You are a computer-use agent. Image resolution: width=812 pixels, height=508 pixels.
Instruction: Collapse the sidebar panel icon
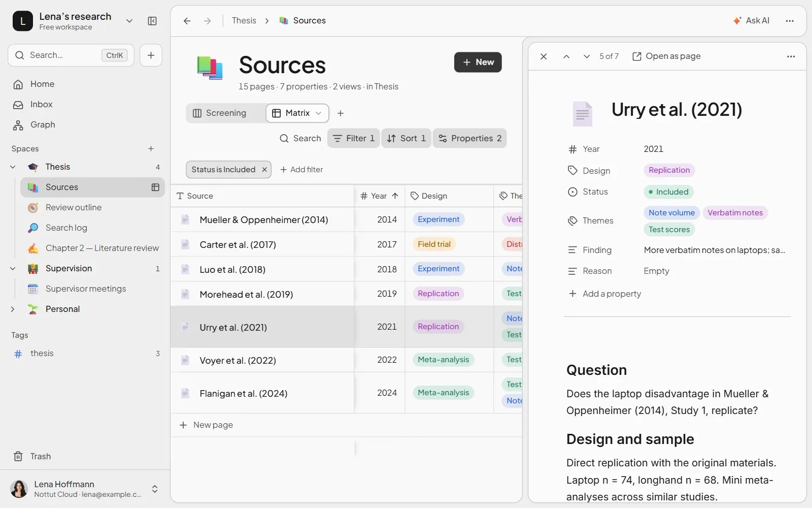click(x=152, y=21)
